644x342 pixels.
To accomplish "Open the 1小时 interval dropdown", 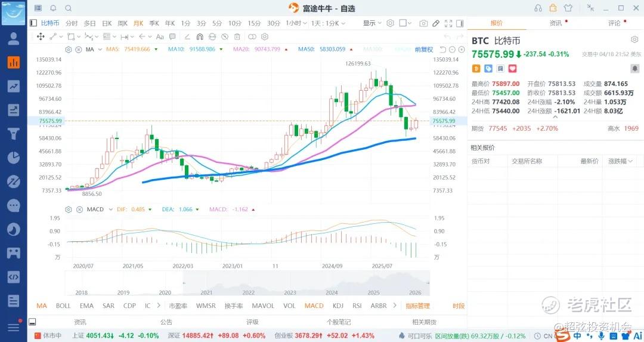I will coord(295,23).
